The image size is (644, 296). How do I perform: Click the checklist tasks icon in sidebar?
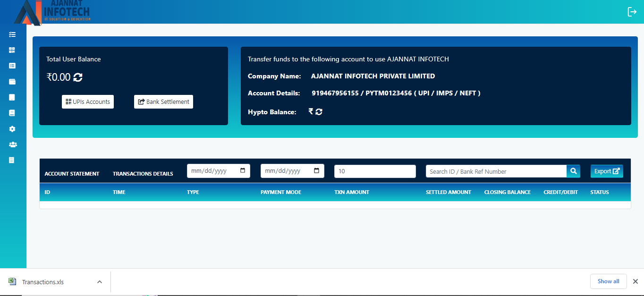pyautogui.click(x=12, y=34)
